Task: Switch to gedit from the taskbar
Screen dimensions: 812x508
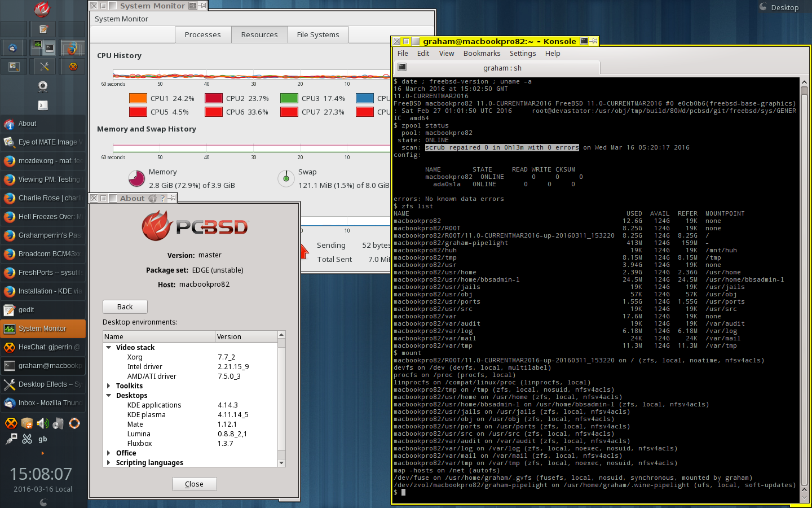Action: 43,310
